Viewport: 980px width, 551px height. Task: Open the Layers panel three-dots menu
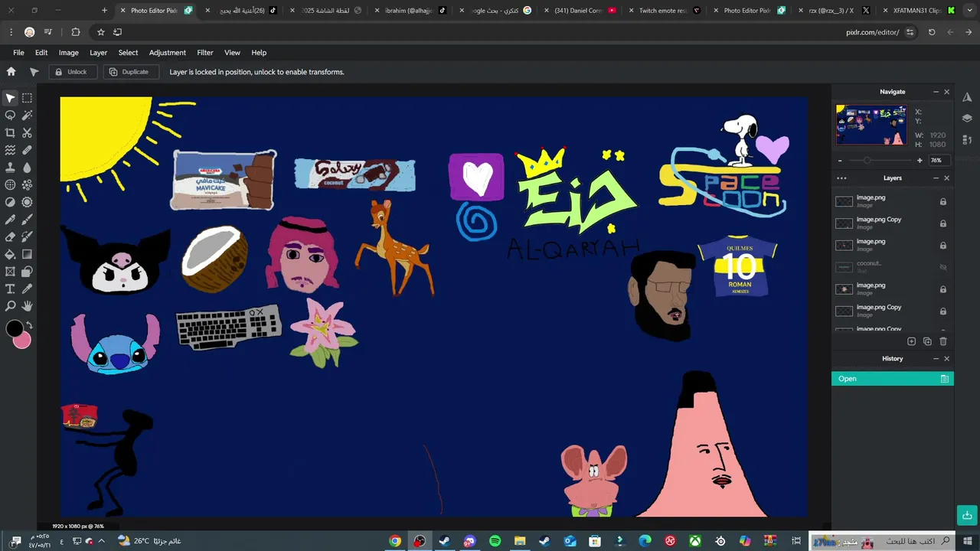pos(841,178)
